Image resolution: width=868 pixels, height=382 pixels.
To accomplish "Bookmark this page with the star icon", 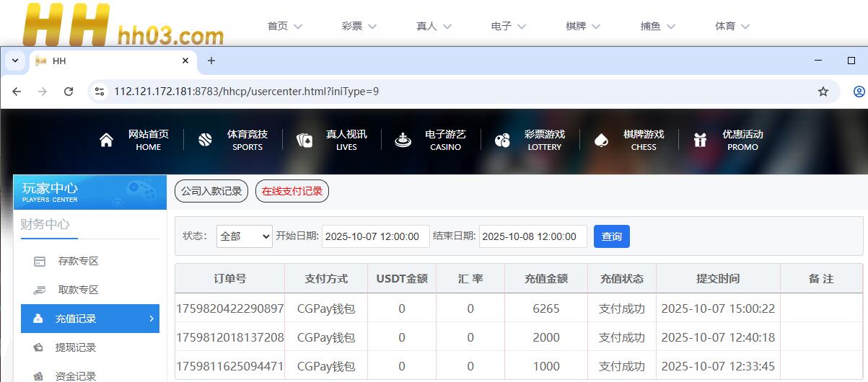I will [x=823, y=92].
